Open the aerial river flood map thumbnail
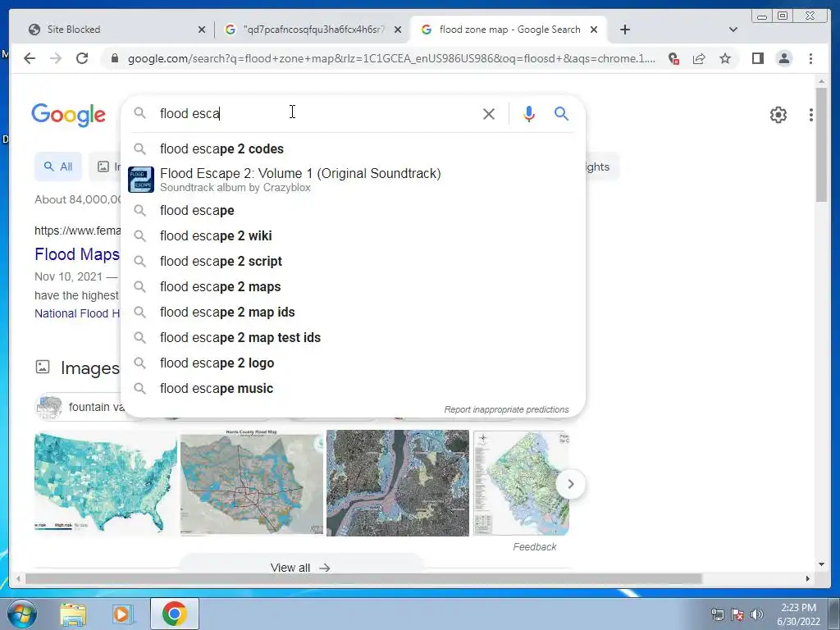The width and height of the screenshot is (840, 630). [x=398, y=482]
